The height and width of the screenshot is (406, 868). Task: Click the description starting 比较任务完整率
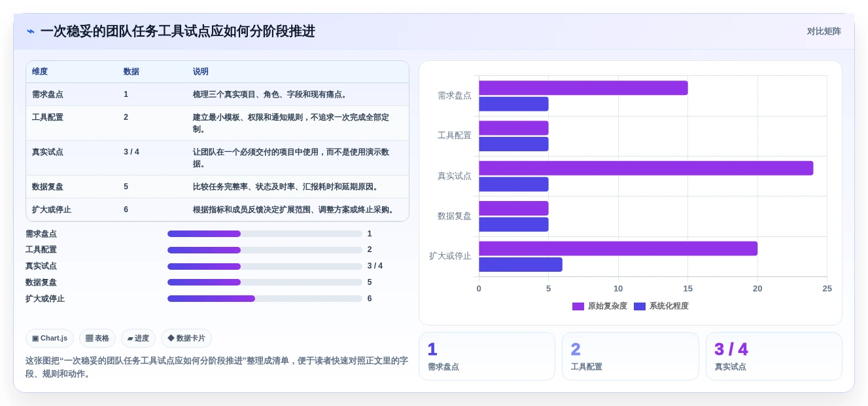pos(286,187)
